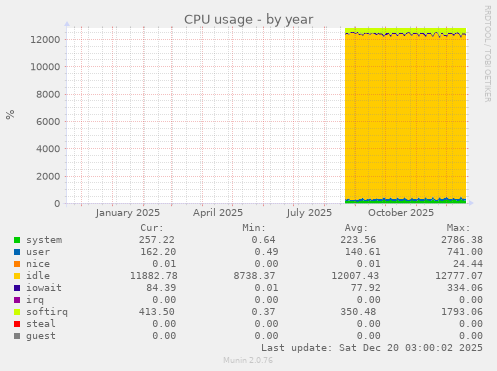Click softirq average value 350.48
Screen dimensions: 497x371
(x=358, y=312)
